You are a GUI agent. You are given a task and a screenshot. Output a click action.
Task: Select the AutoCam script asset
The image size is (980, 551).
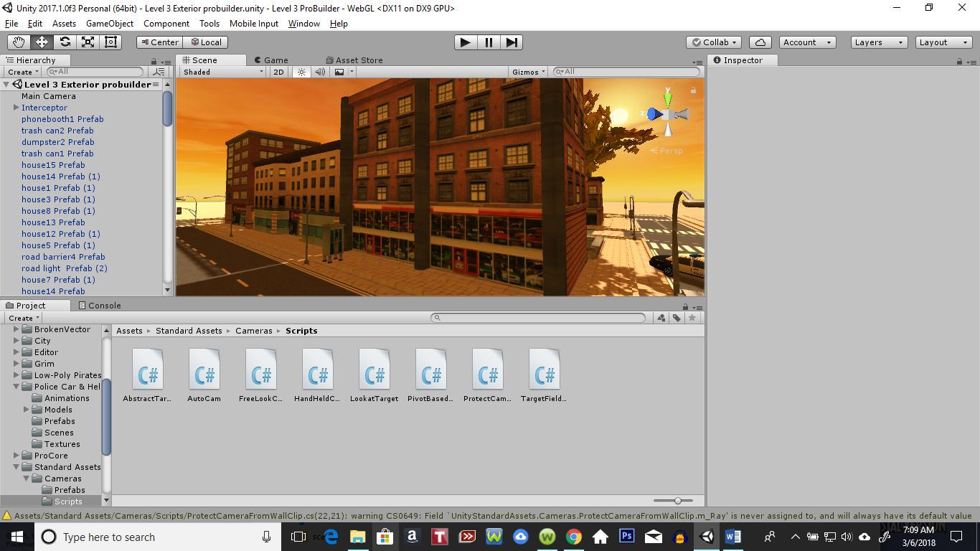coord(204,375)
